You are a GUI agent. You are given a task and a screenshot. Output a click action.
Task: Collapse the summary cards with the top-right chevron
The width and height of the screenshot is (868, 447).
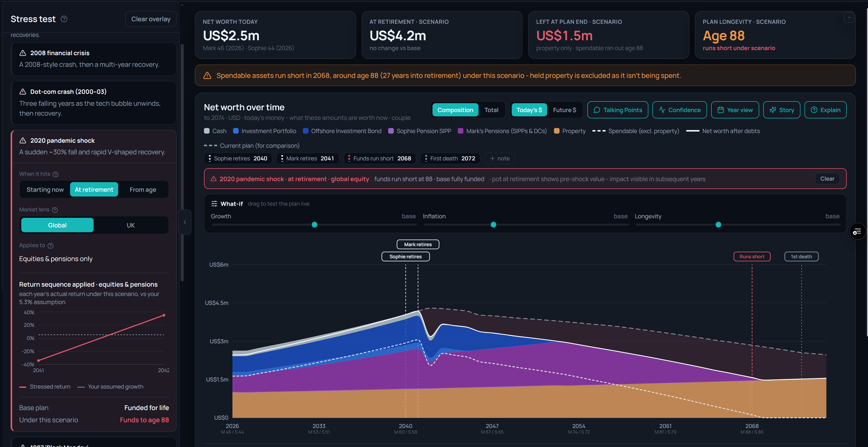[849, 17]
